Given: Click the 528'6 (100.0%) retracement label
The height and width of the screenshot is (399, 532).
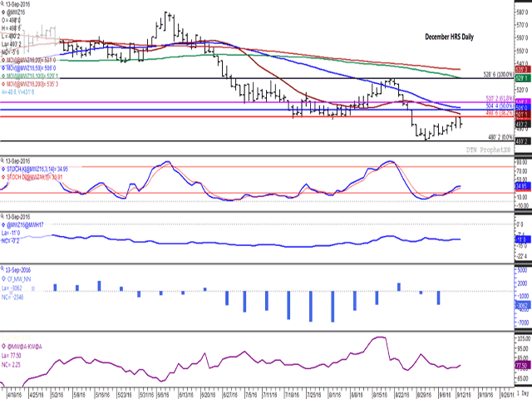Looking at the screenshot, I should pyautogui.click(x=498, y=75).
